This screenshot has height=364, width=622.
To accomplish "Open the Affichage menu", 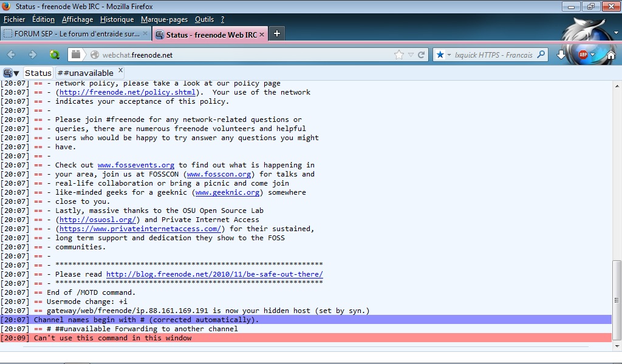I will (x=77, y=19).
